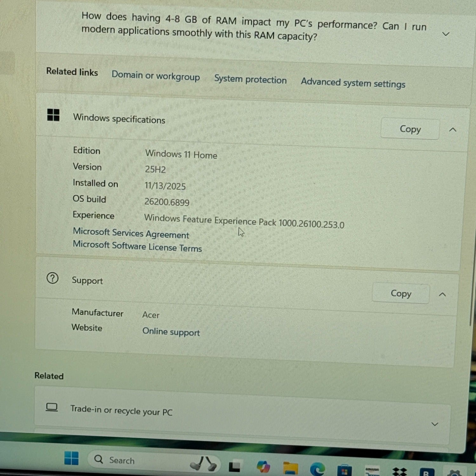This screenshot has height=476, width=476.
Task: Click the Windows logo beside Windows specifications
Action: tap(53, 115)
